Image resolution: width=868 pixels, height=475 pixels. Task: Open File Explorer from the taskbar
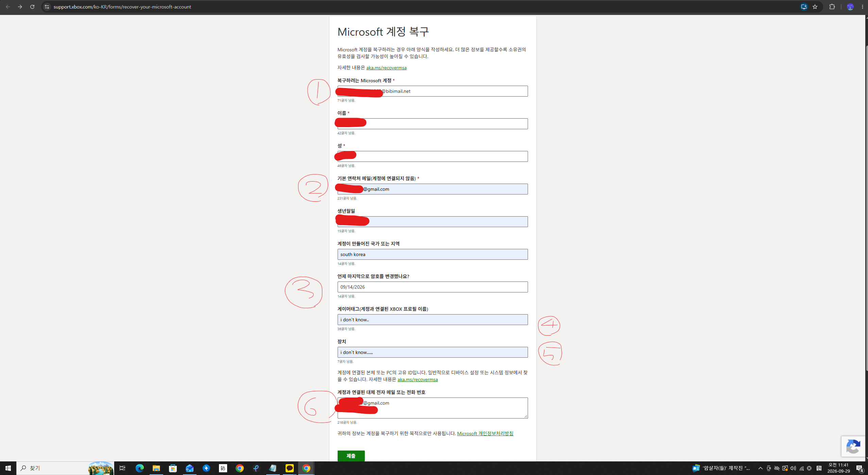[156, 468]
